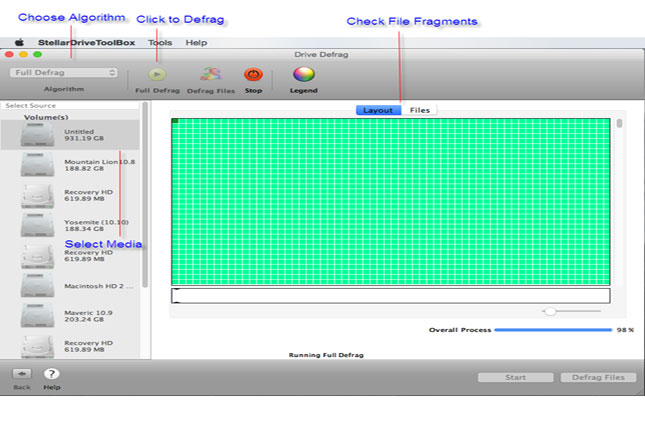Open the Help menu in menu bar
This screenshot has width=645, height=421.
(x=196, y=42)
